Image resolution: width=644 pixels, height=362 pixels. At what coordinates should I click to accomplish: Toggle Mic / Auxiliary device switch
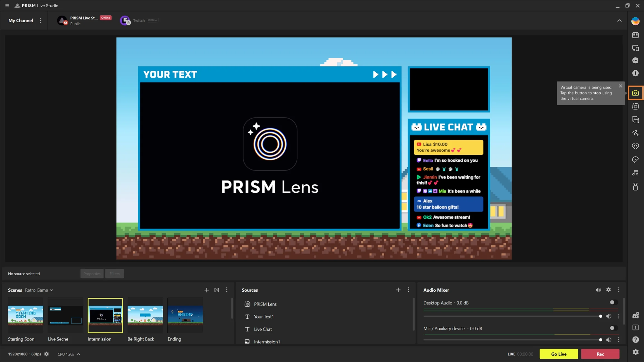(x=614, y=328)
